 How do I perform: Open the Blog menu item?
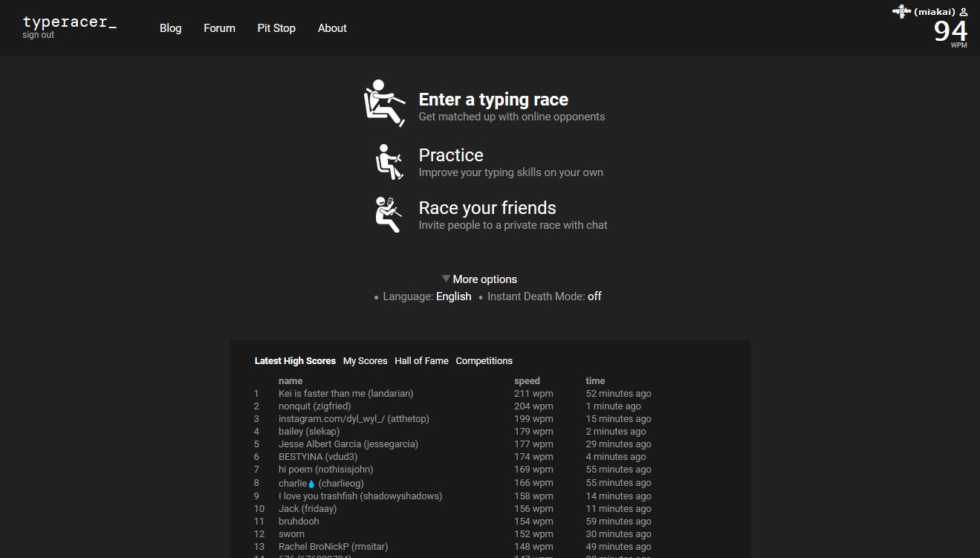(170, 28)
